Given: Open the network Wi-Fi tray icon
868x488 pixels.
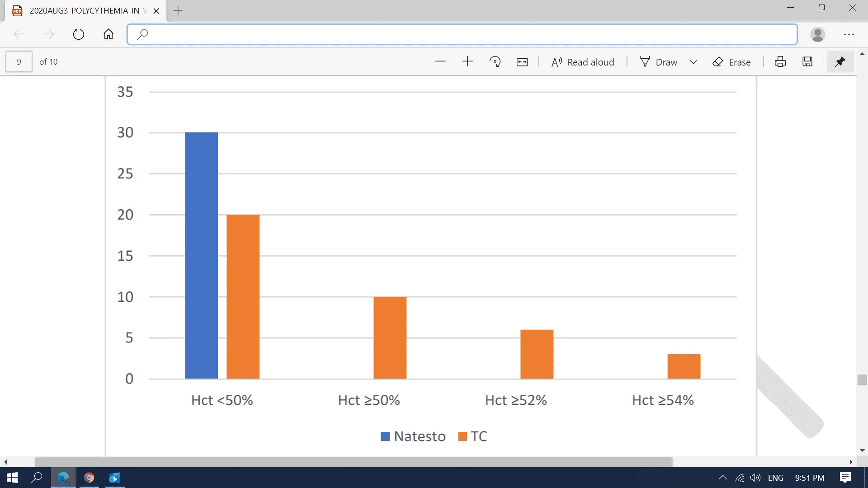Looking at the screenshot, I should coord(740,478).
